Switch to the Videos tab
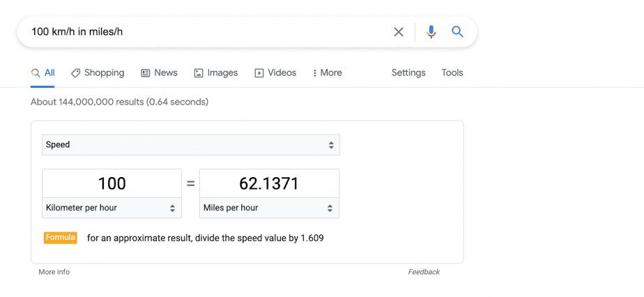This screenshot has height=297, width=644. (x=275, y=73)
